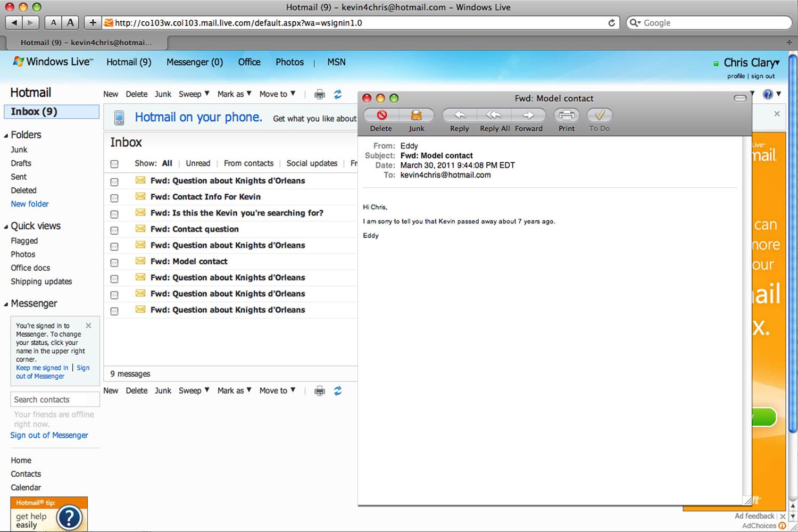Click Delete icon in Fwd: Model contact window
Image resolution: width=798 pixels, height=532 pixels.
pos(381,115)
